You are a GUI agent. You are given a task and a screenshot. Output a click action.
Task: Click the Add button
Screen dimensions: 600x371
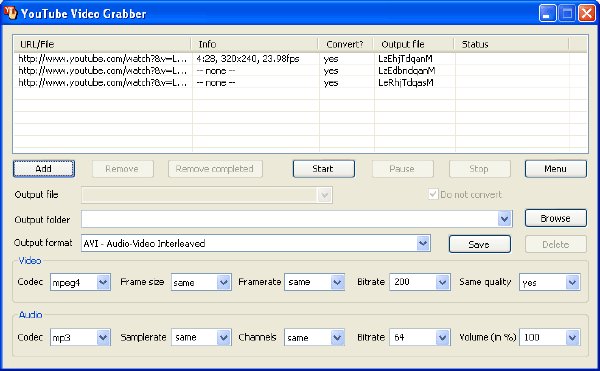click(44, 169)
